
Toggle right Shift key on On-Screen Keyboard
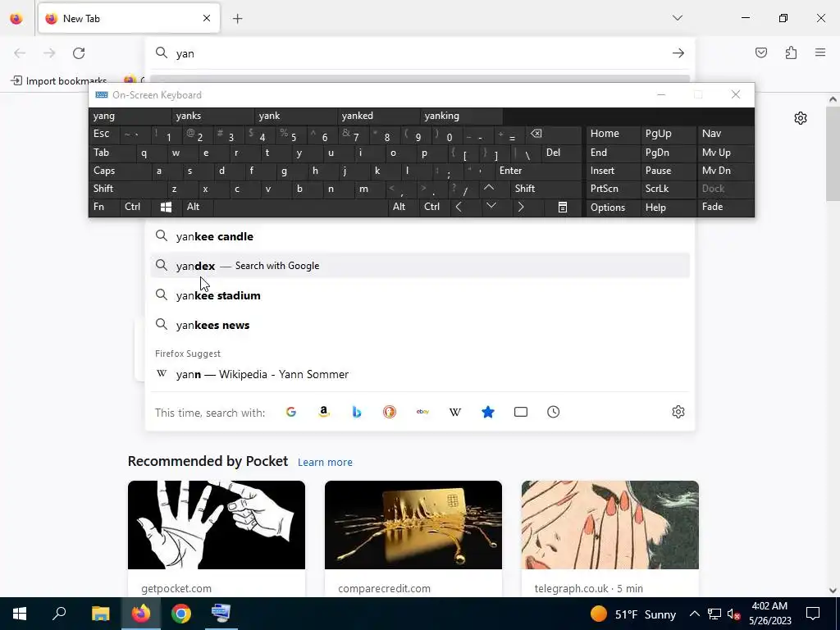click(x=546, y=189)
